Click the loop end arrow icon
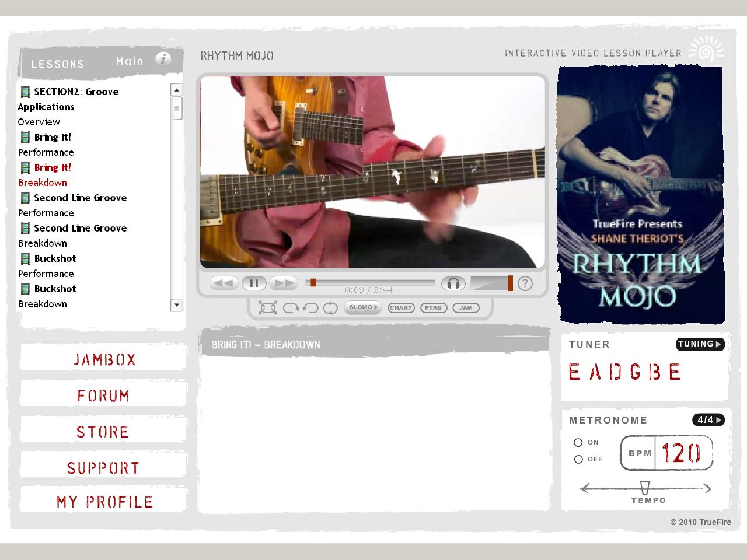 310,308
